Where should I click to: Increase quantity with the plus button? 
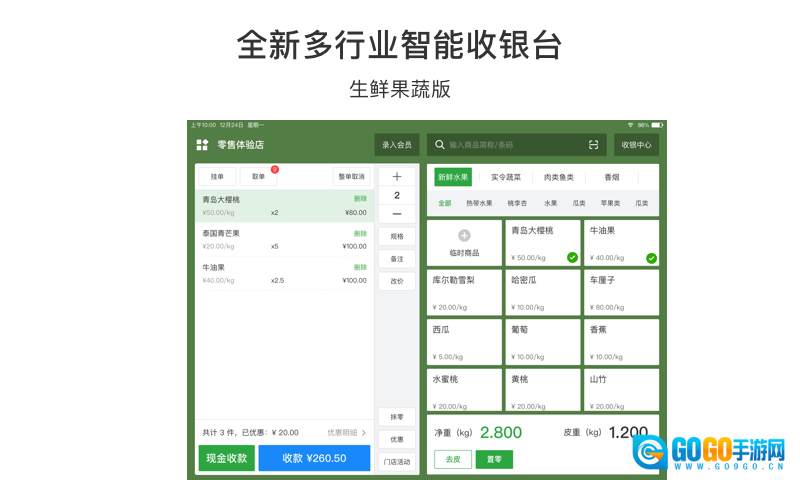click(x=397, y=177)
